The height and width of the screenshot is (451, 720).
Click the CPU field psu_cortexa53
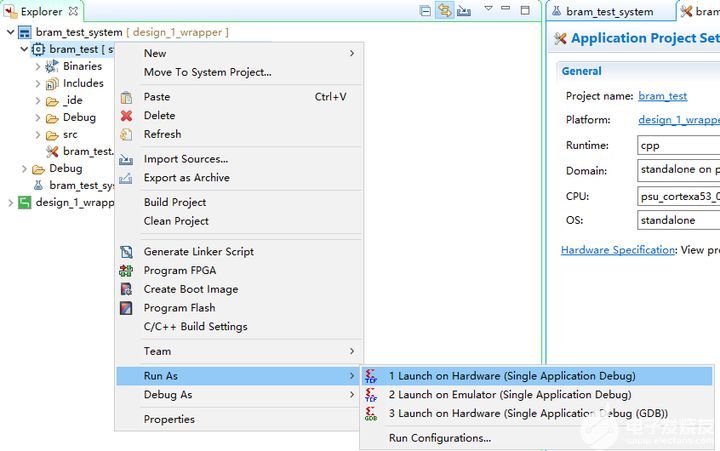(678, 197)
